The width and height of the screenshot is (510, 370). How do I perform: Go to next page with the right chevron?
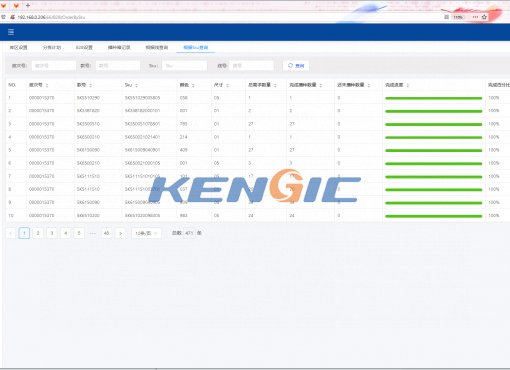pyautogui.click(x=120, y=233)
